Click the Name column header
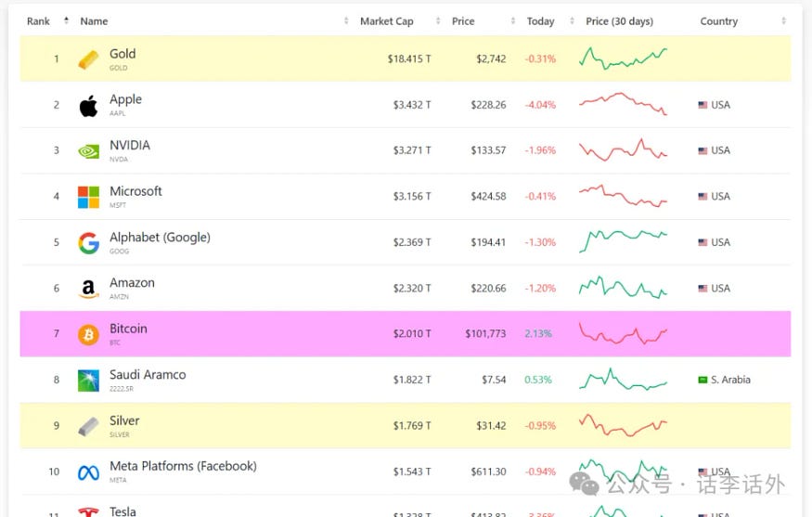The image size is (812, 517). tap(94, 21)
